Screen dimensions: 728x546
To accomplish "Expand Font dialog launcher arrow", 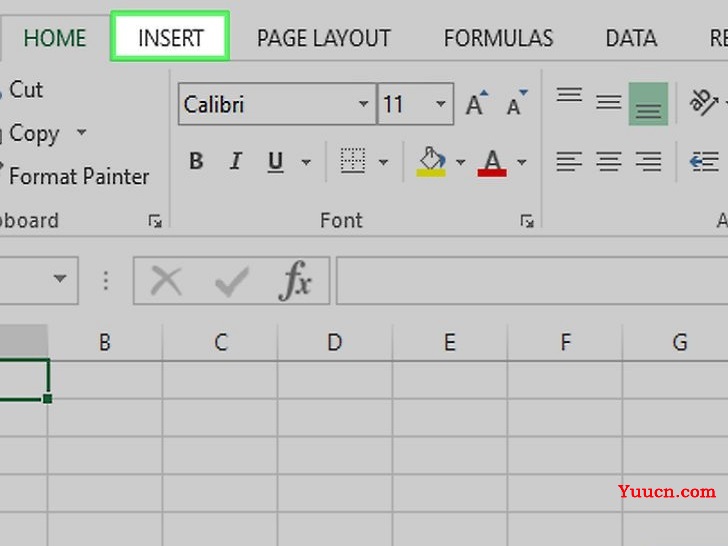I will [526, 221].
